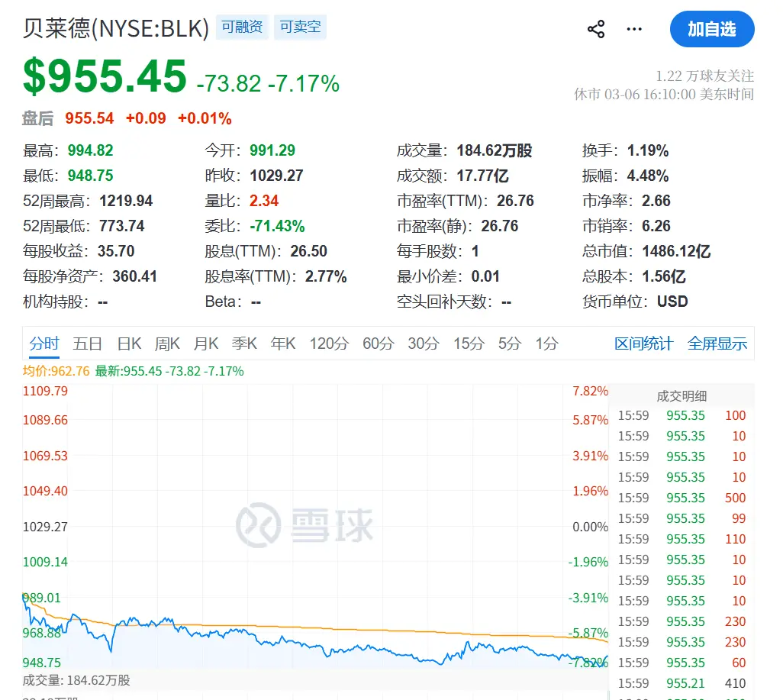The image size is (783, 700).
Task: Pick the 5分 interval tab
Action: coord(510,344)
